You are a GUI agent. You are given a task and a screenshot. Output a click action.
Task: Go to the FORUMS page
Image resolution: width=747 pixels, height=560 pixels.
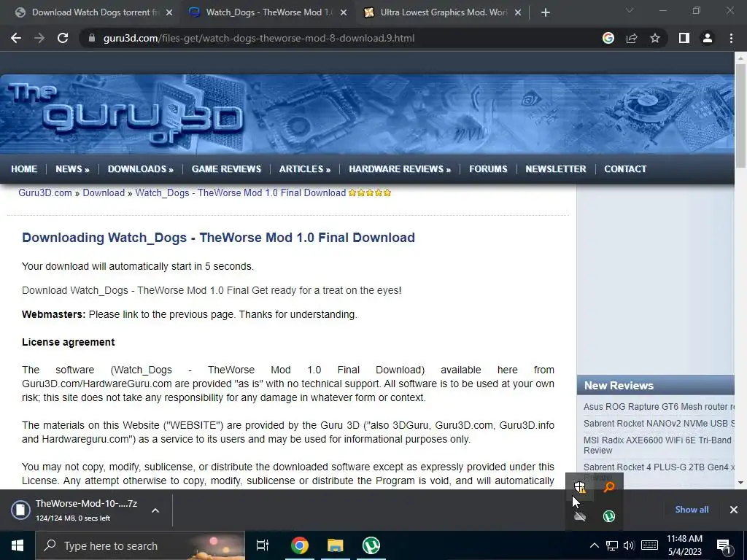point(488,169)
